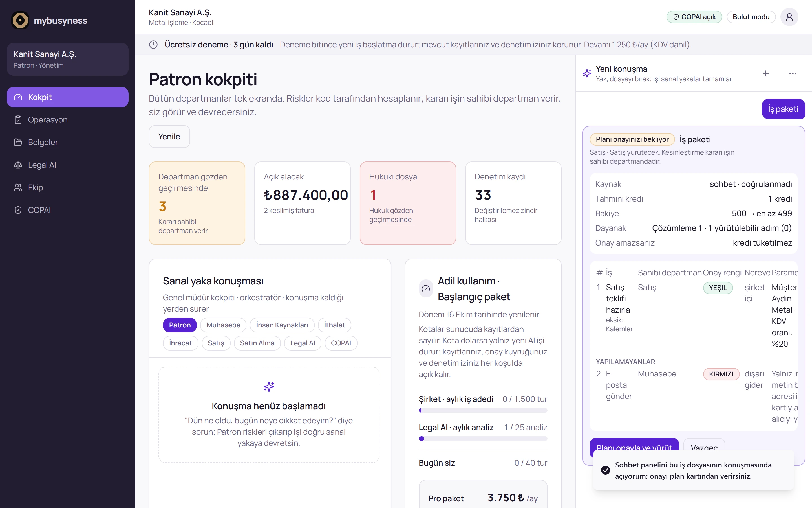
Task: Click the Belgeler folder icon
Action: [x=18, y=142]
